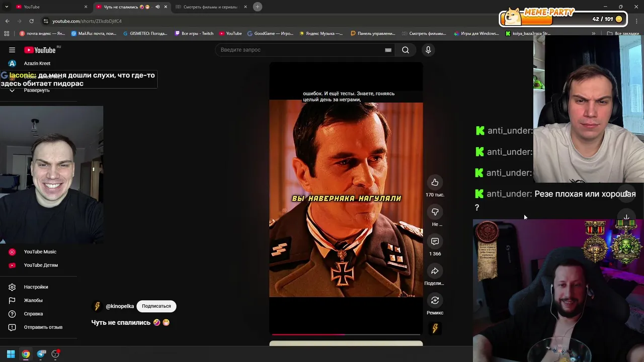Open Mail.Ru bookmark
This screenshot has height=362, width=644.
(x=94, y=34)
